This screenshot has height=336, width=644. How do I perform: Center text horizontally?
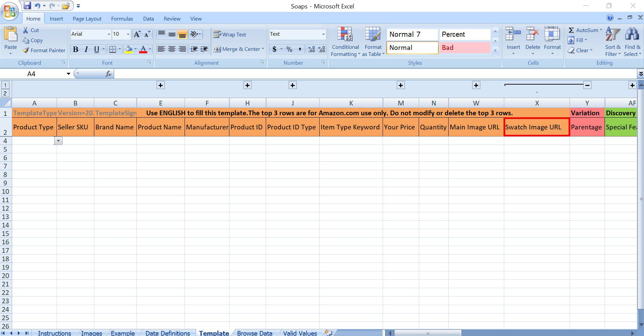[172, 49]
